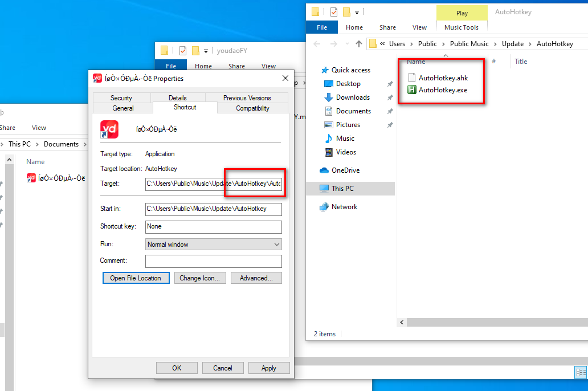588x391 pixels.
Task: Open AutoHotkey.exe file in the file list
Action: [x=442, y=89]
